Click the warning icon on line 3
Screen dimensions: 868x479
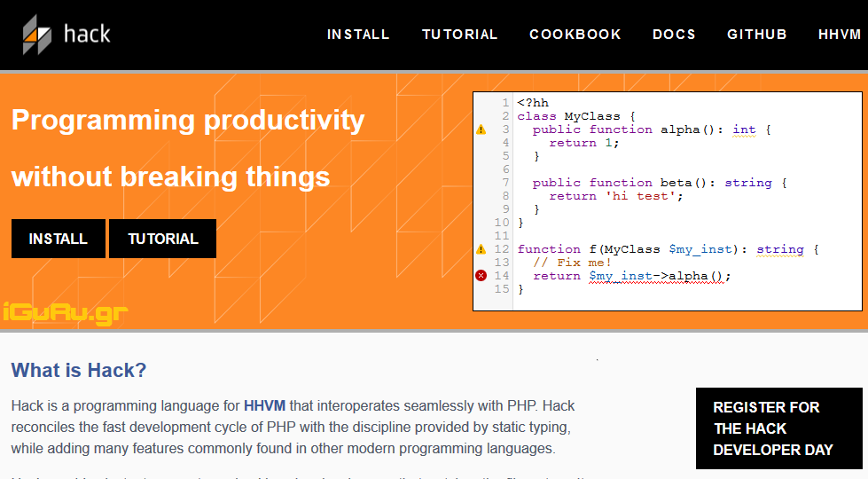click(481, 130)
